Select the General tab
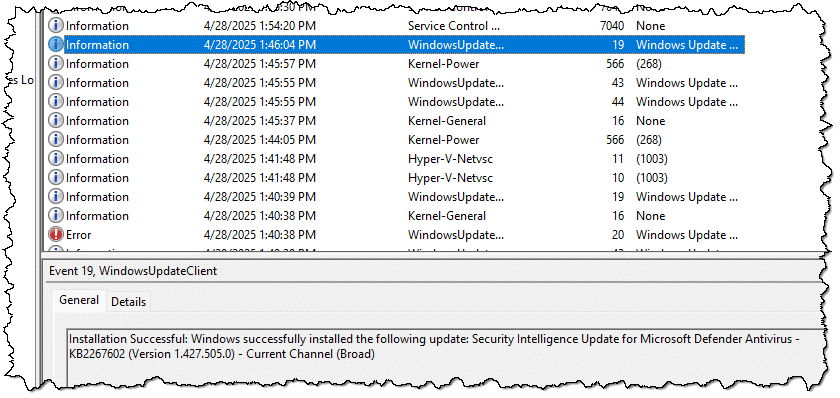This screenshot has height=398, width=840. pyautogui.click(x=79, y=300)
